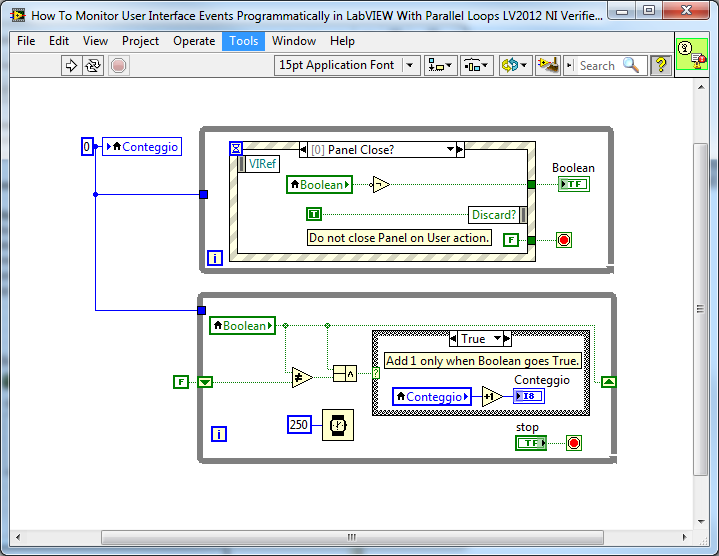Go to previous case of True structure
This screenshot has width=719, height=556.
(x=453, y=339)
